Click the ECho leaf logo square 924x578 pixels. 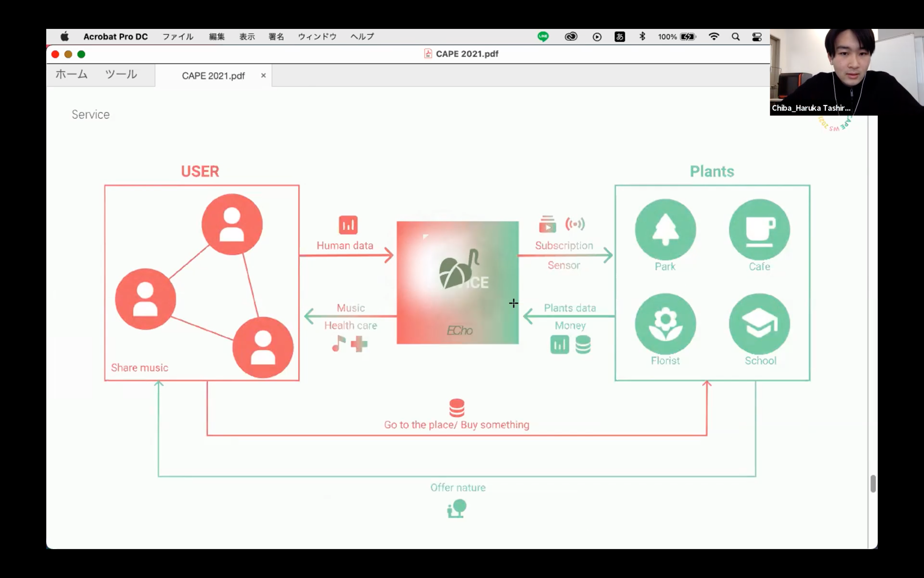pyautogui.click(x=458, y=283)
